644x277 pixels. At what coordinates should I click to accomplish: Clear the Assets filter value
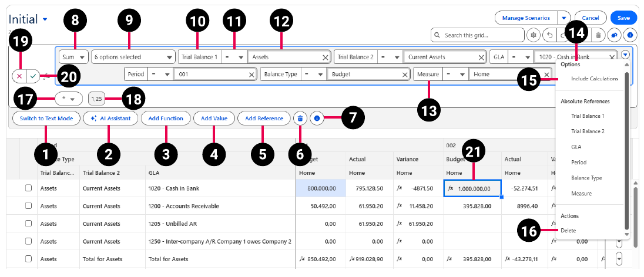coord(326,58)
